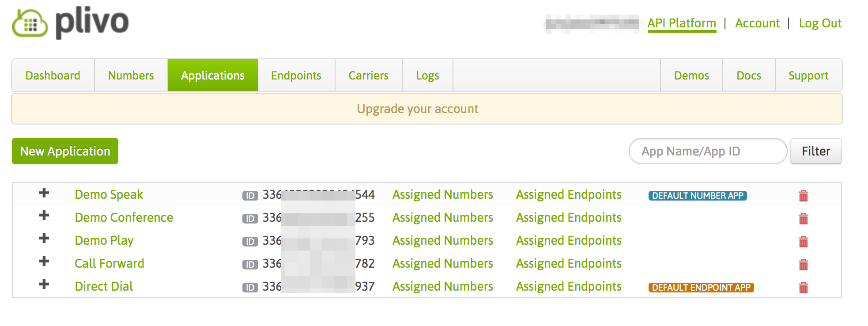
Task: Log Out of the account
Action: pyautogui.click(x=820, y=23)
